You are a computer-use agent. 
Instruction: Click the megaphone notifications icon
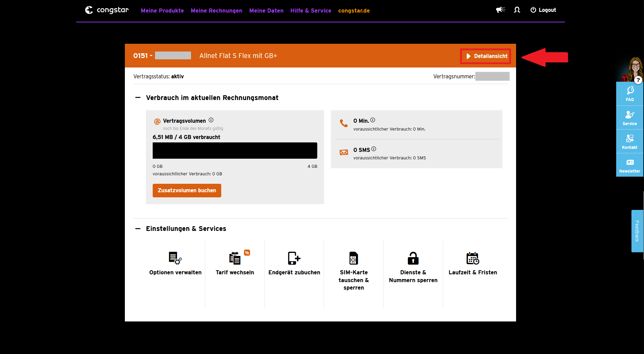click(x=500, y=10)
